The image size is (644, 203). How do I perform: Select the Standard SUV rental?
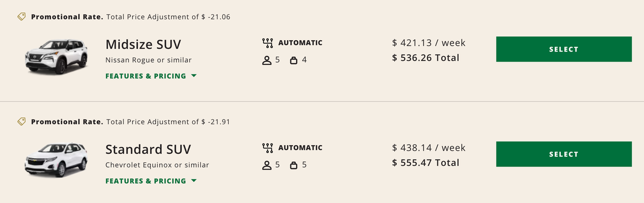[x=563, y=154]
